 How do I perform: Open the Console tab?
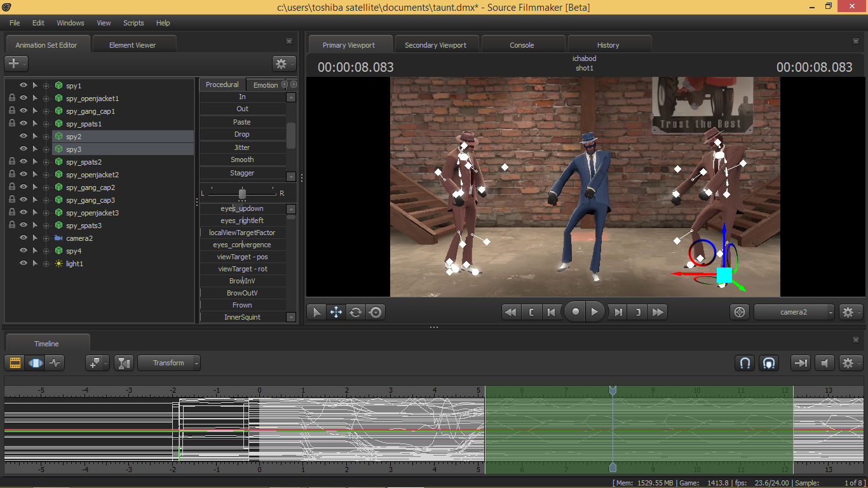pos(522,45)
